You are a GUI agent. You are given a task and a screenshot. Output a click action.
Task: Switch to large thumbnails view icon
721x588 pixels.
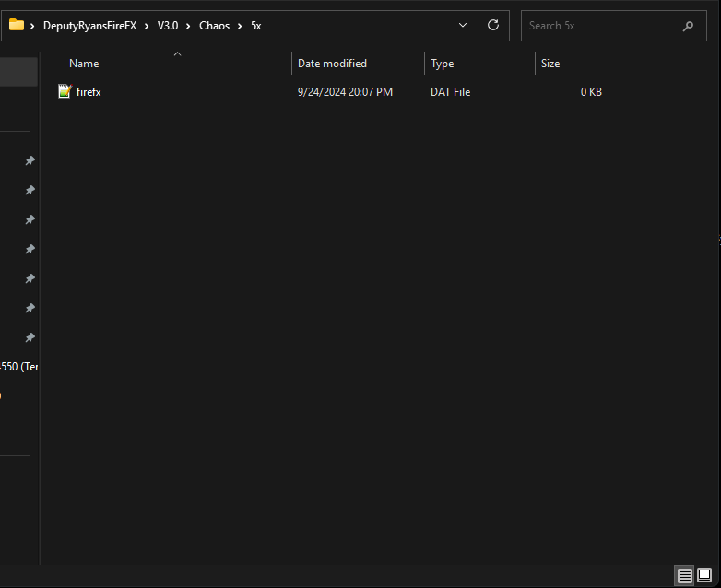point(704,575)
